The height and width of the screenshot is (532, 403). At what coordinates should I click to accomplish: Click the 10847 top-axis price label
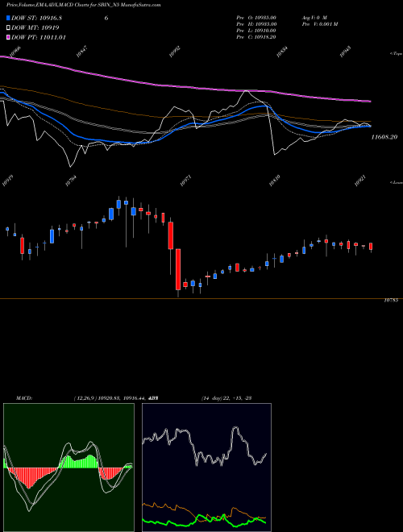coord(81,52)
